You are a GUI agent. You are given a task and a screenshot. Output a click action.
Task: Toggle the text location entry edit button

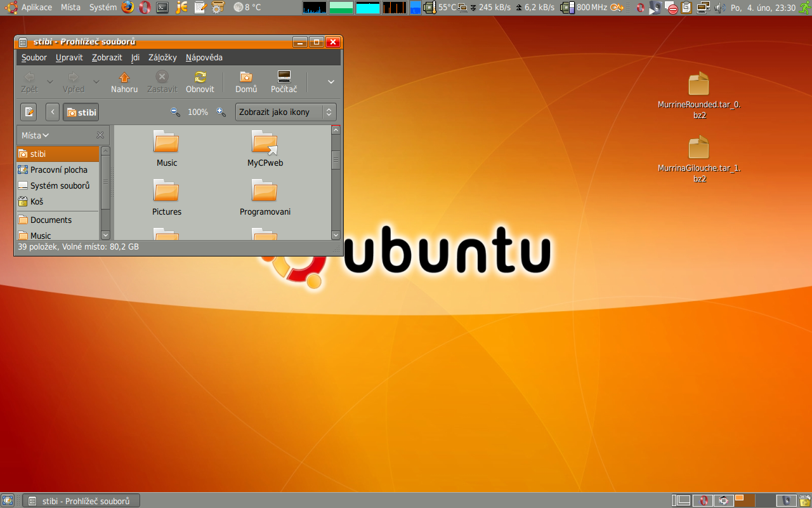pos(29,112)
